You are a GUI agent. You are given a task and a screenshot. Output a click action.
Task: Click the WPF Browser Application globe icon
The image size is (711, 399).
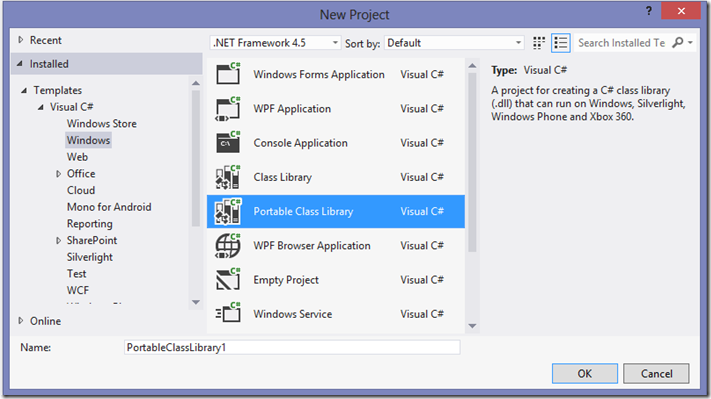pos(228,246)
